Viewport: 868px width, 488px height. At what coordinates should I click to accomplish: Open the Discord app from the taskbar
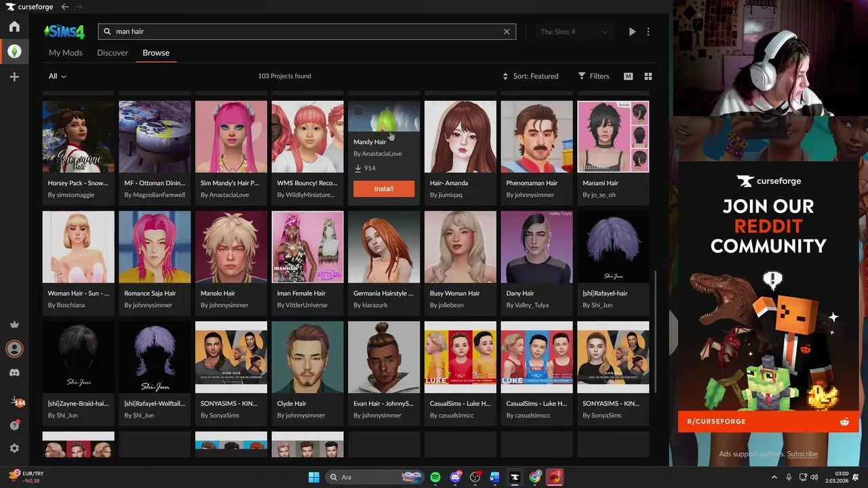pos(456,477)
